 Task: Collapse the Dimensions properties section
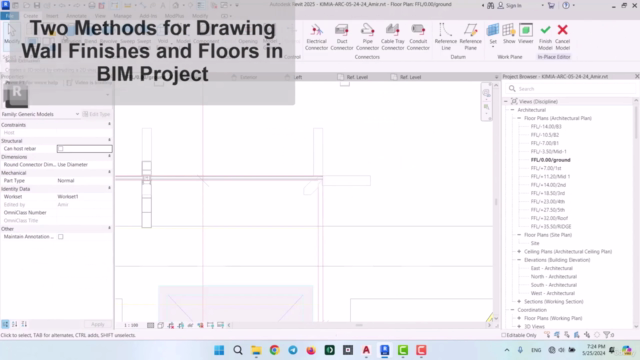tap(109, 156)
